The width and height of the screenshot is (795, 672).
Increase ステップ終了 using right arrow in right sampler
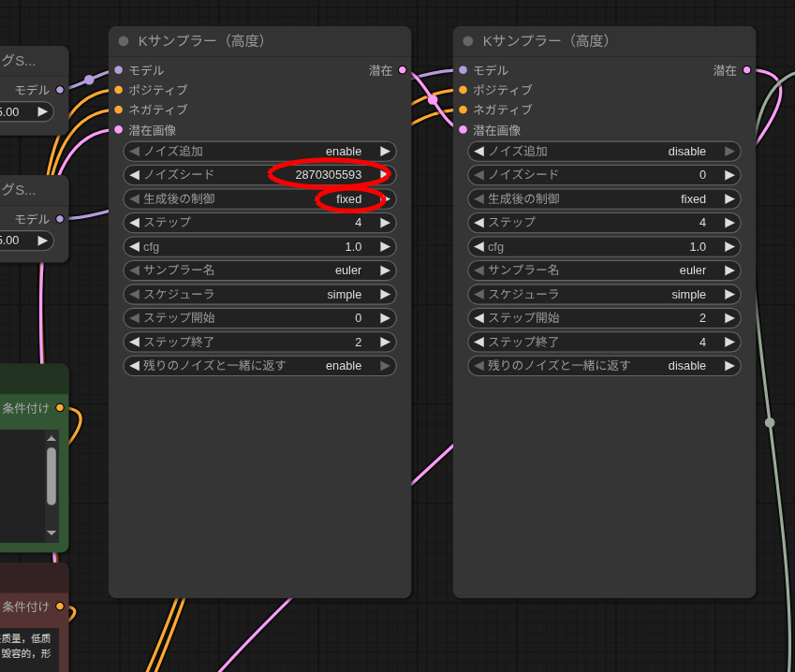pos(729,343)
